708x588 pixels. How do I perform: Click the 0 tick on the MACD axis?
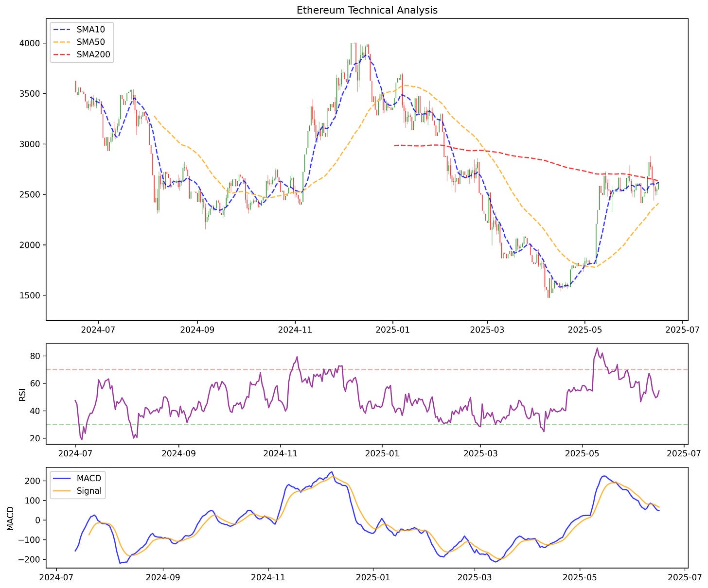[38, 520]
